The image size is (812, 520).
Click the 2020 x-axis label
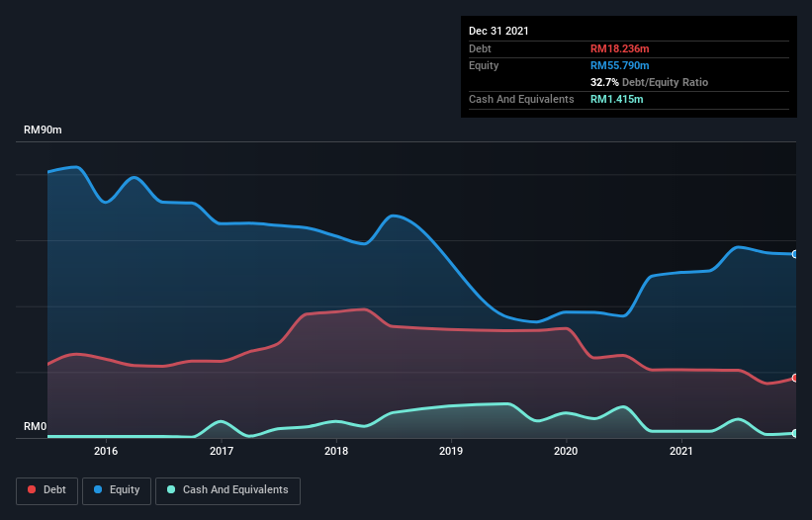pos(566,451)
